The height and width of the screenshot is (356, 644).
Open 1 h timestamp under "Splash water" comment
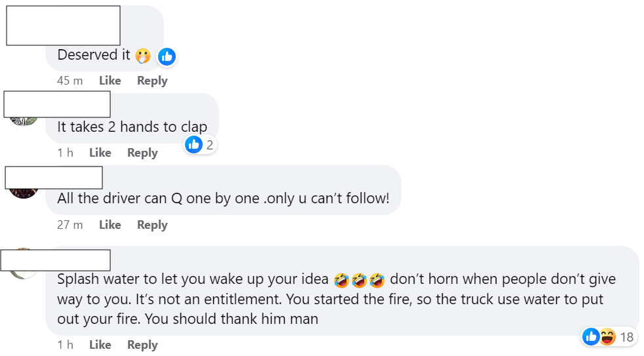click(x=65, y=345)
